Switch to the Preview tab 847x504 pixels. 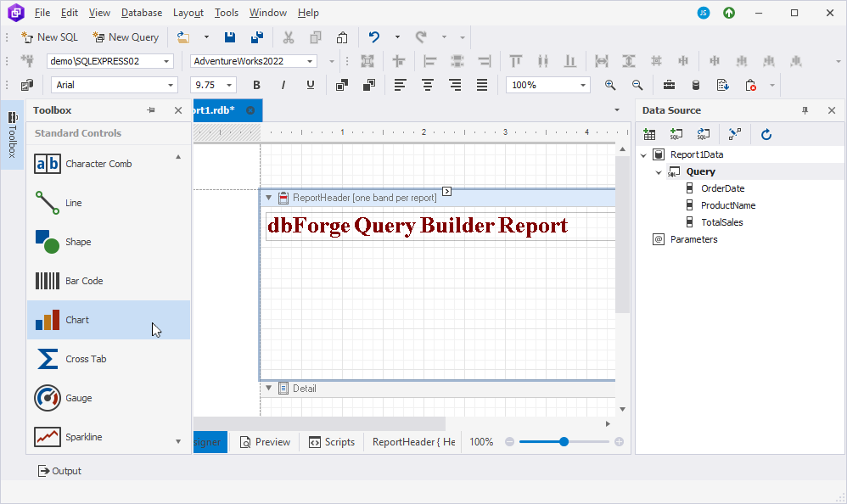(266, 442)
